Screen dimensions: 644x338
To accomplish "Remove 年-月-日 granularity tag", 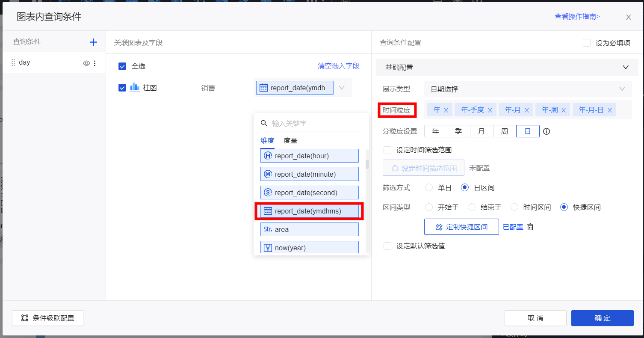I will [609, 110].
